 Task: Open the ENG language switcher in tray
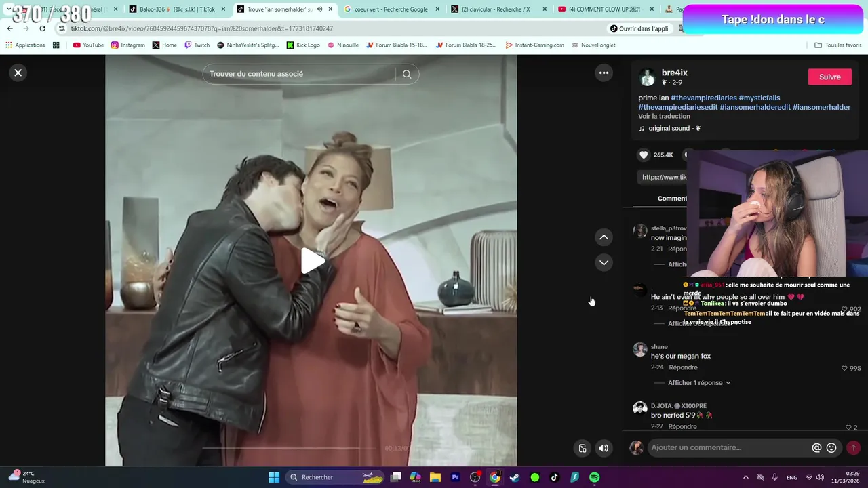click(791, 477)
